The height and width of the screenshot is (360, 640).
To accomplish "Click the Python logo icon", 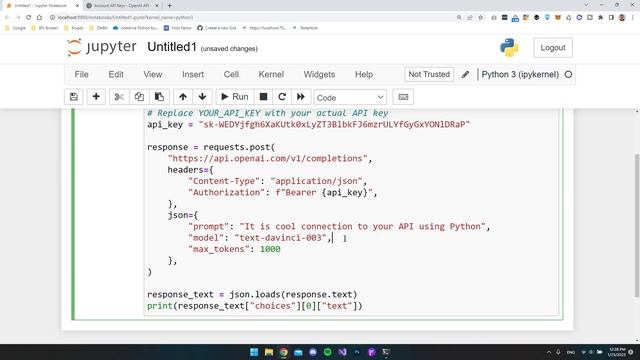I will pyautogui.click(x=509, y=48).
